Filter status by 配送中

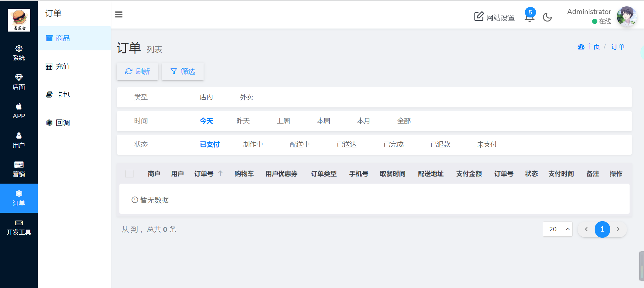300,144
